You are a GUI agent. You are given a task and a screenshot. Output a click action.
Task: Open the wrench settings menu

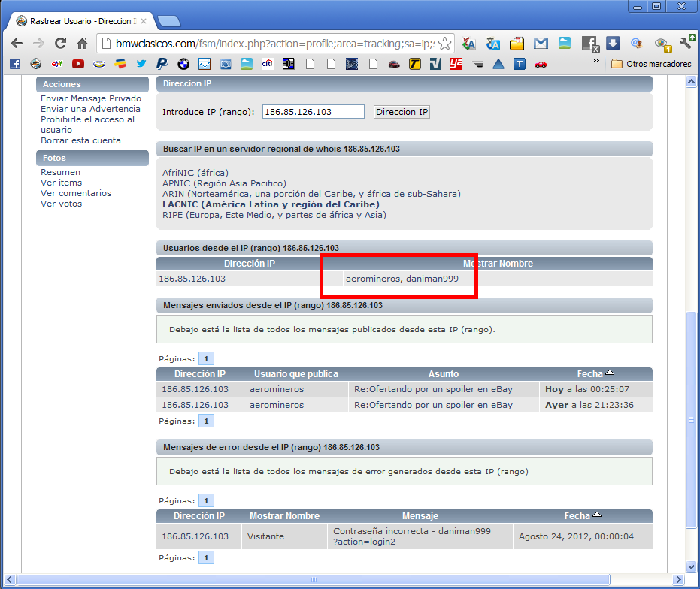(686, 42)
